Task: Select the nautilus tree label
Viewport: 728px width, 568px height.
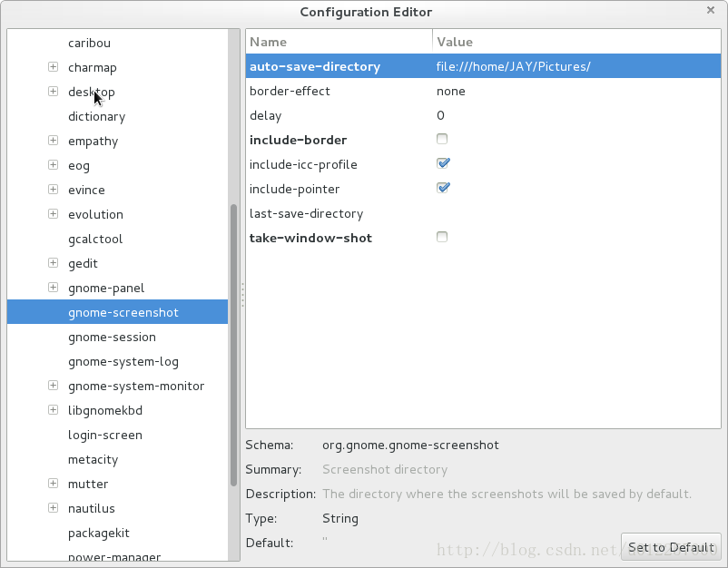Action: [x=92, y=509]
